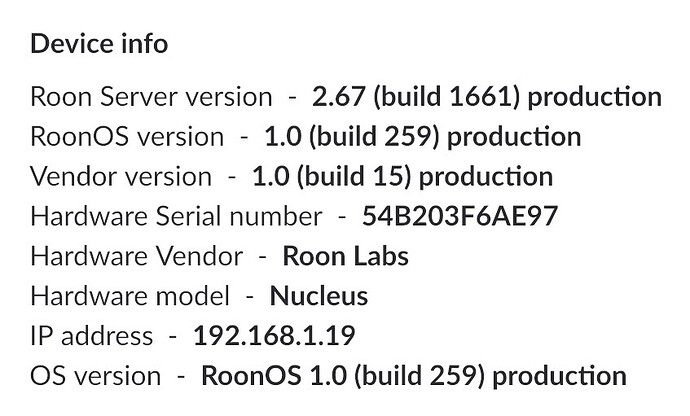690x416 pixels.
Task: Click the Vendor version label
Action: [x=121, y=177]
